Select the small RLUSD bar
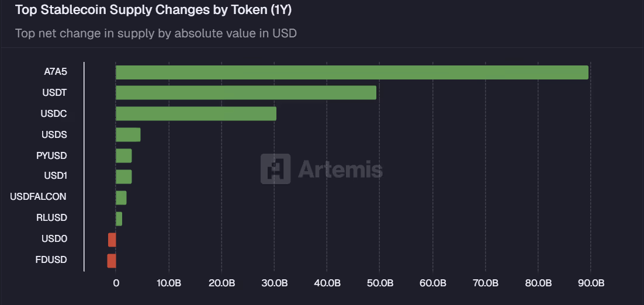Viewport: 644px width, 305px height. pos(119,219)
